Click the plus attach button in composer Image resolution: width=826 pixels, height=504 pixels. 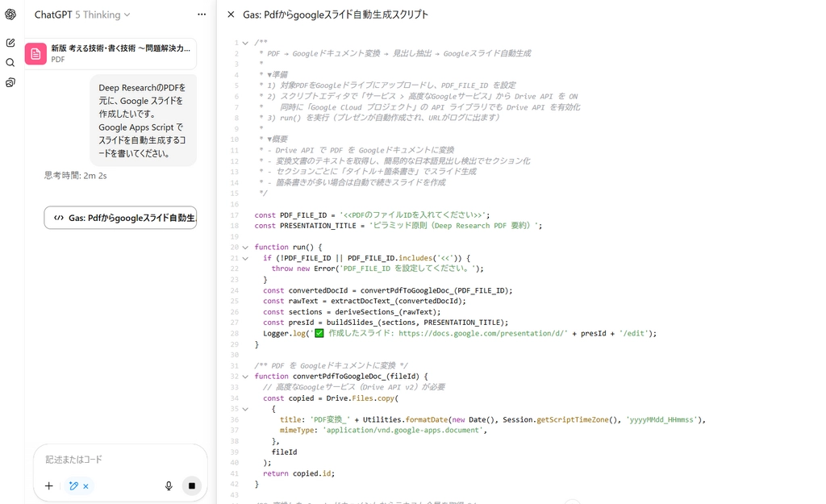tap(49, 485)
